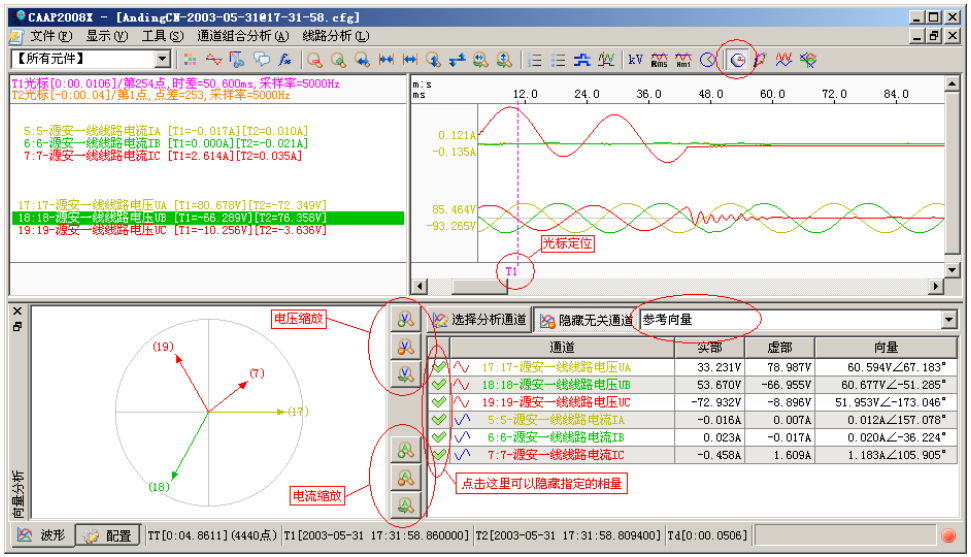The height and width of the screenshot is (557, 971).
Task: Click the 隐藏无关通道 button
Action: 586,321
